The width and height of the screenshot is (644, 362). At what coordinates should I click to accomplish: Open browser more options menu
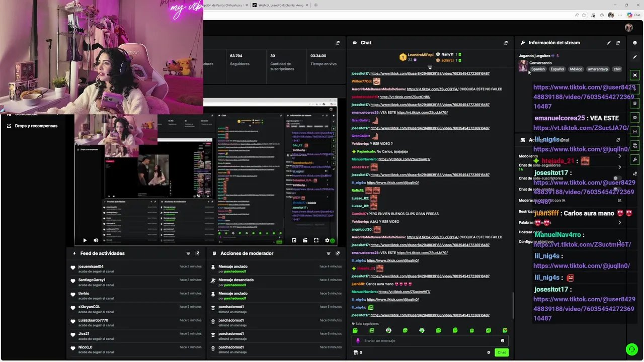(x=620, y=15)
